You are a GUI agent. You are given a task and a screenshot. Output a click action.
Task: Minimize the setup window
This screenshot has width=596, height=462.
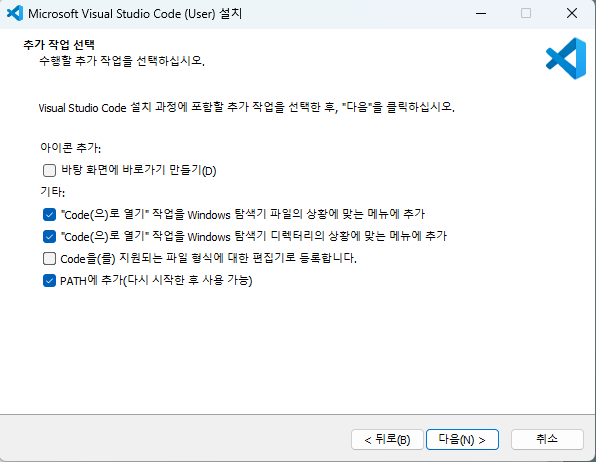coord(481,13)
